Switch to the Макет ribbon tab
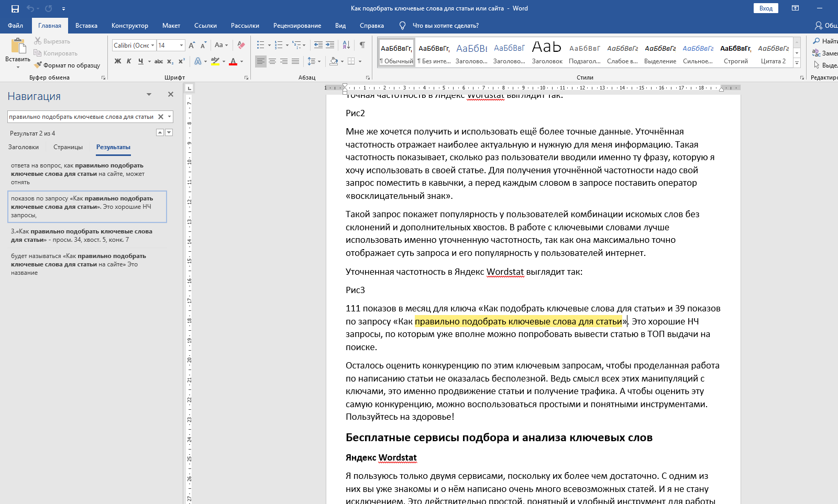 click(x=171, y=26)
